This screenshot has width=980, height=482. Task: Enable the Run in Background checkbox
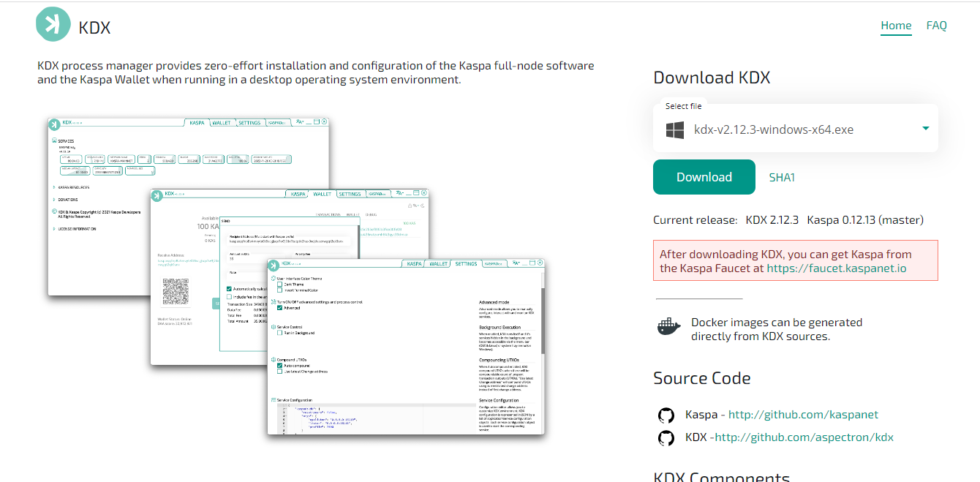pyautogui.click(x=279, y=333)
